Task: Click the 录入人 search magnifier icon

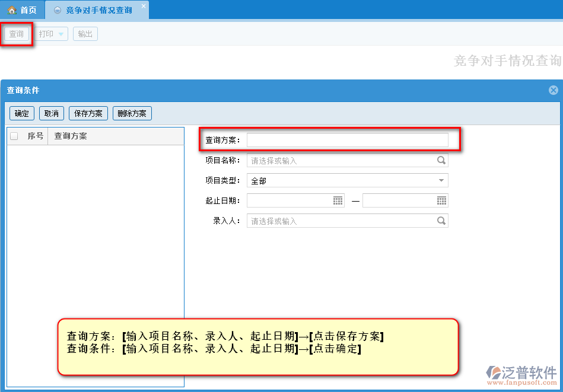Action: (441, 221)
